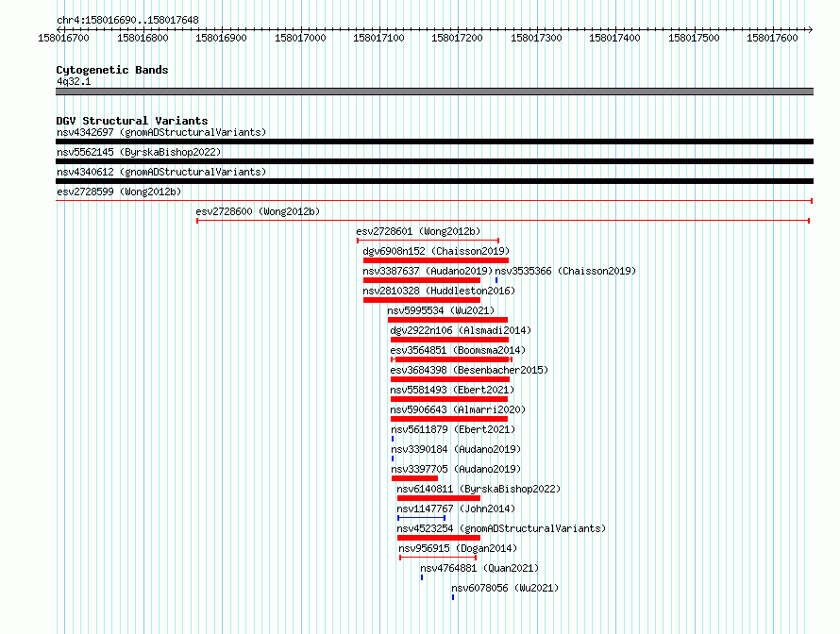This screenshot has width=840, height=634.
Task: Click the red bar under nsv4523254
Action: pos(439,538)
